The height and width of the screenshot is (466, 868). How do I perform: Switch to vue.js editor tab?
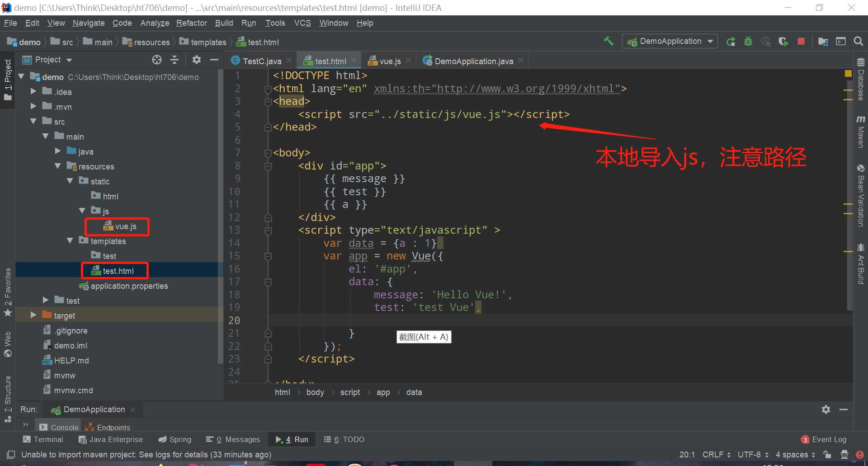pos(390,61)
